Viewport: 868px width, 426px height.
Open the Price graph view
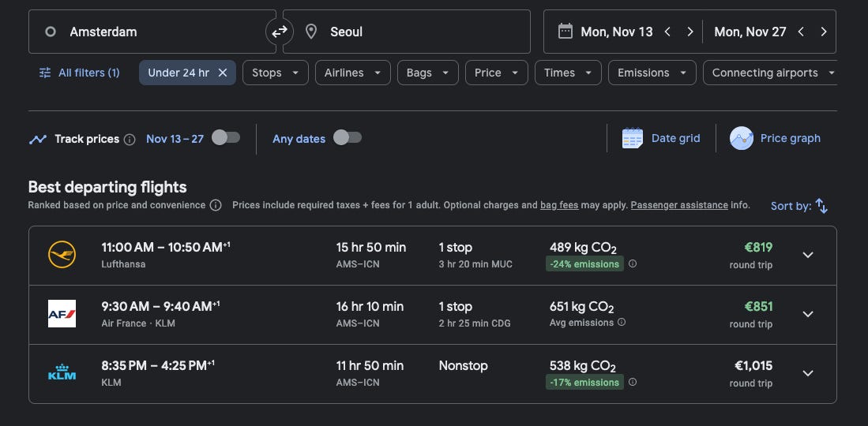coord(776,138)
